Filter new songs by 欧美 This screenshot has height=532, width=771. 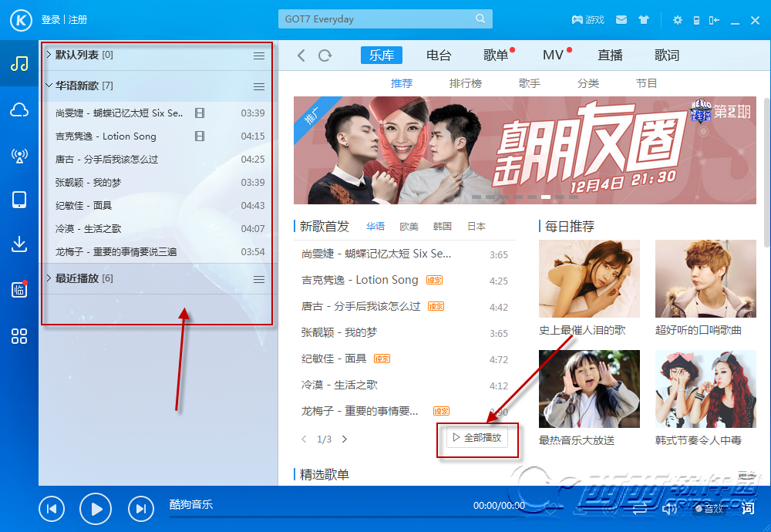tap(409, 226)
